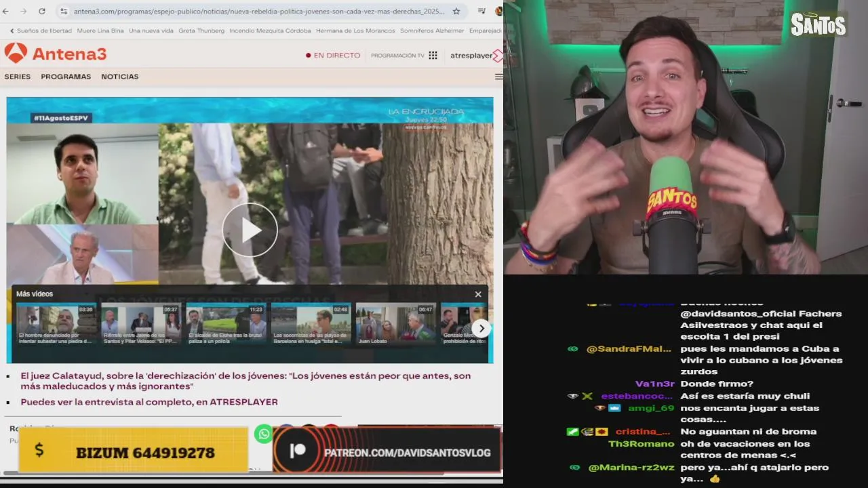This screenshot has height=488, width=868.
Task: Click the #11AgostoESPV hashtag on the video
Action: [x=62, y=118]
